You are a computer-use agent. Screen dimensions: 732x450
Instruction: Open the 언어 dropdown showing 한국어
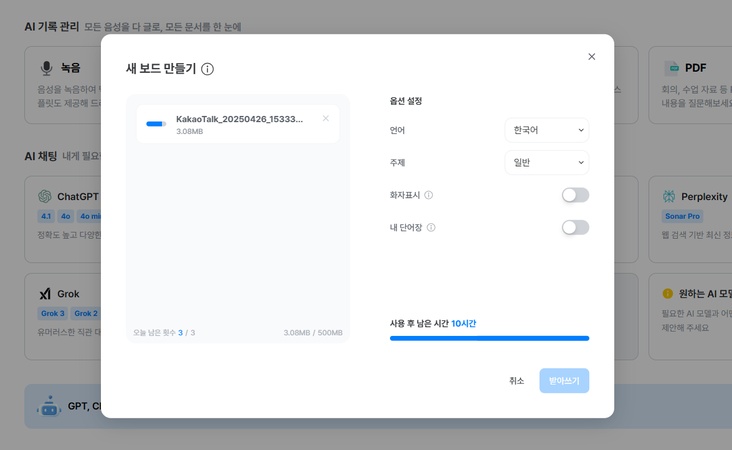click(x=547, y=130)
